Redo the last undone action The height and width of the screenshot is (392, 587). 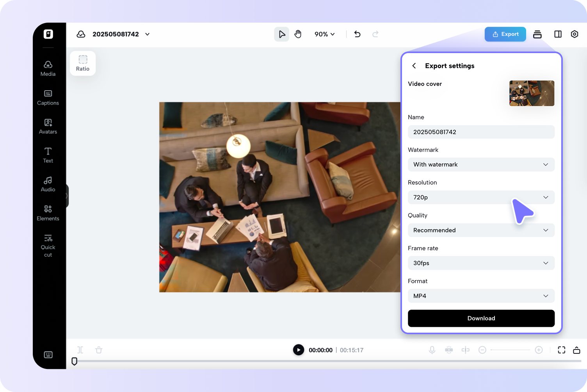coord(375,34)
